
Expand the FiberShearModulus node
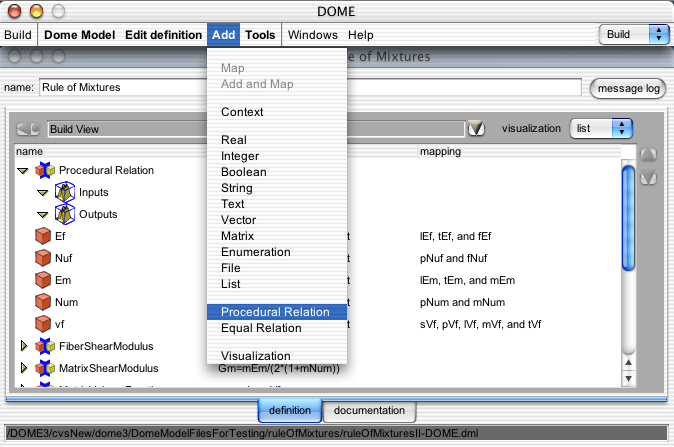click(24, 346)
